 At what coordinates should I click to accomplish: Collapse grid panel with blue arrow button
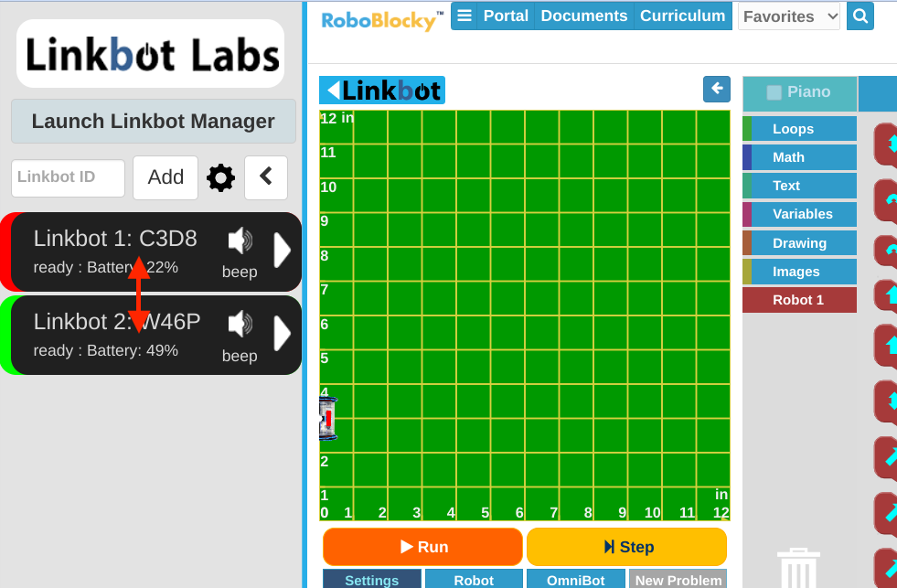(717, 90)
